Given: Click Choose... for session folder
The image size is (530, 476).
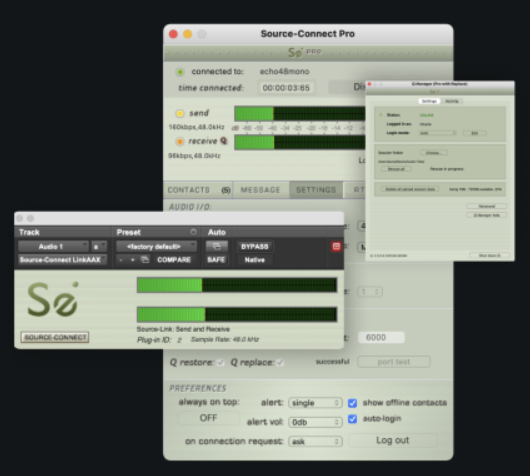Looking at the screenshot, I should click(433, 152).
